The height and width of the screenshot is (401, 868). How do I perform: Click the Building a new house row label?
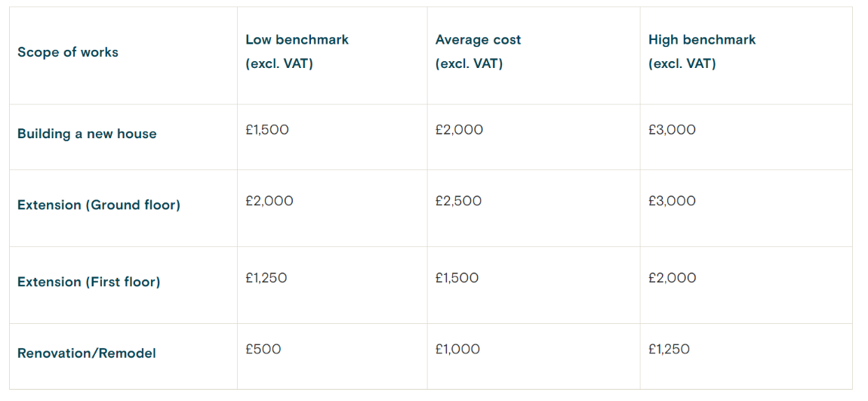87,134
